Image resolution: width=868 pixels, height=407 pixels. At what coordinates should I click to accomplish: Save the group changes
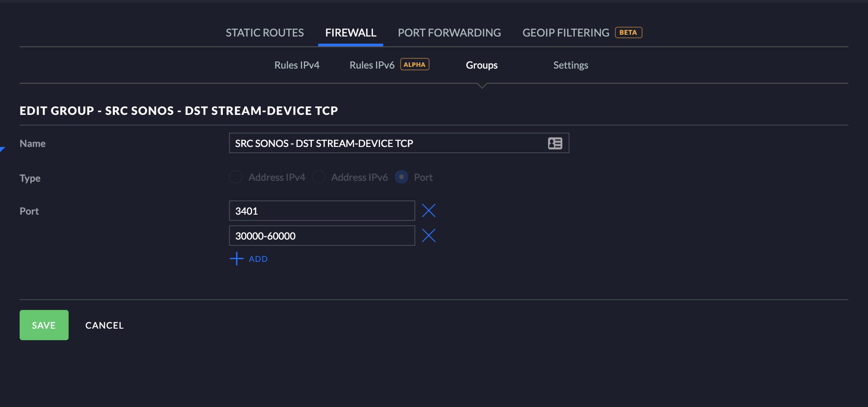click(44, 325)
